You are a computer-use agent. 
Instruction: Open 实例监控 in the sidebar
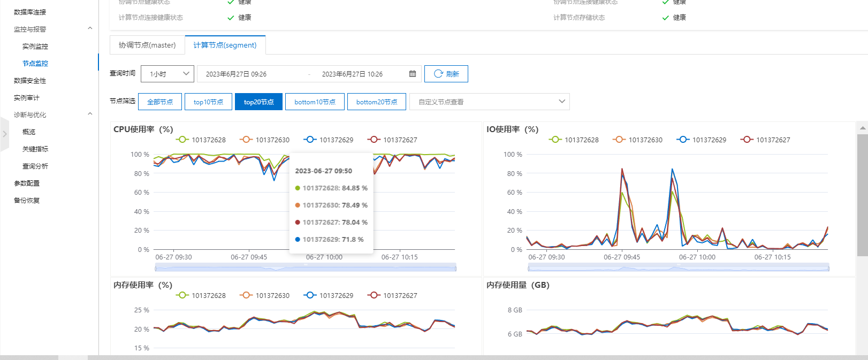(x=35, y=46)
